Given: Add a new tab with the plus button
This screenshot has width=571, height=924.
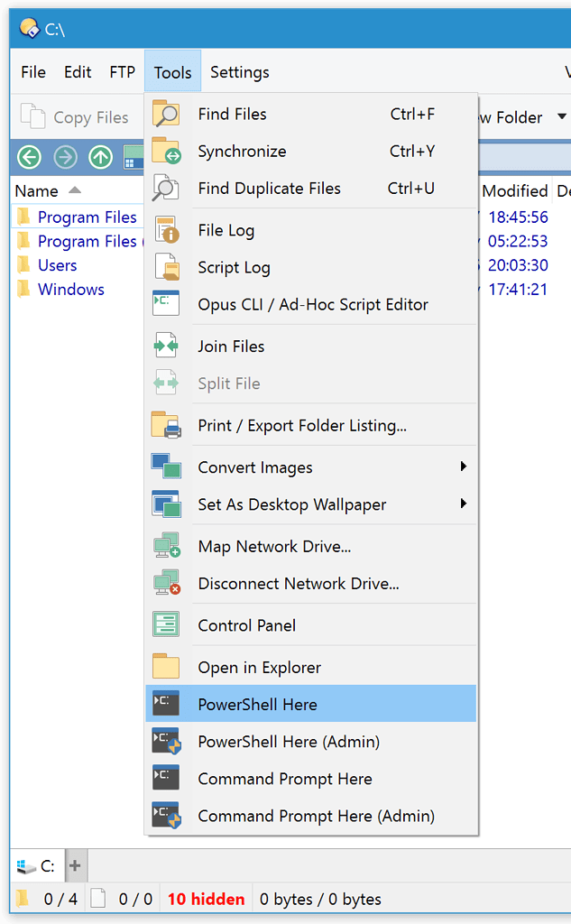Looking at the screenshot, I should coord(76,865).
